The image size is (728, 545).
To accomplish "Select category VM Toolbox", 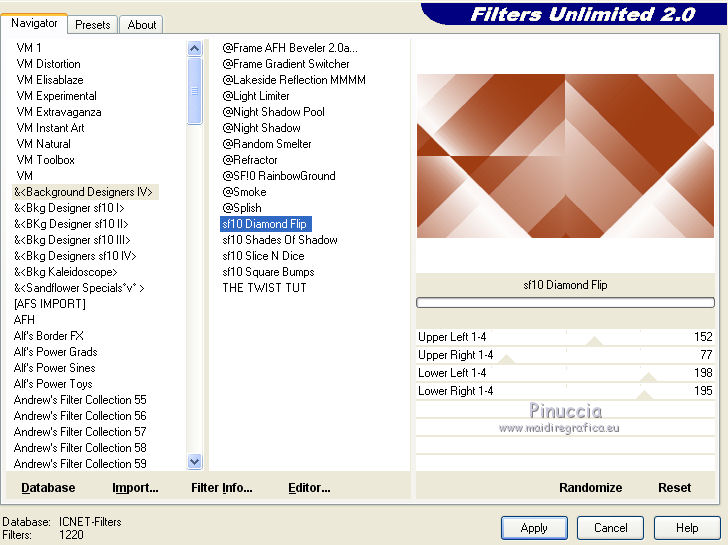I will tap(45, 160).
